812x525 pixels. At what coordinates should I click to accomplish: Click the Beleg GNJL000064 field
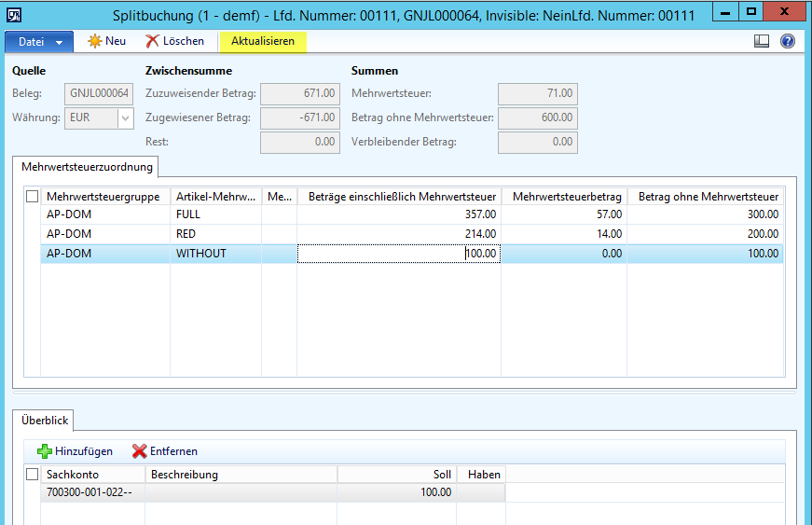[100, 93]
